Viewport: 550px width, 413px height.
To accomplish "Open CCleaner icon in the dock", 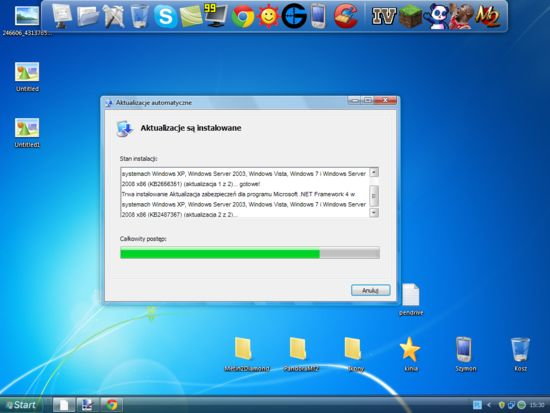I will (346, 16).
